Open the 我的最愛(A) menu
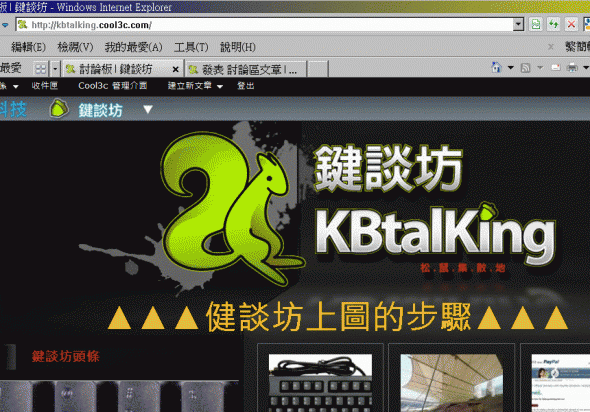590x412 pixels. click(x=134, y=47)
